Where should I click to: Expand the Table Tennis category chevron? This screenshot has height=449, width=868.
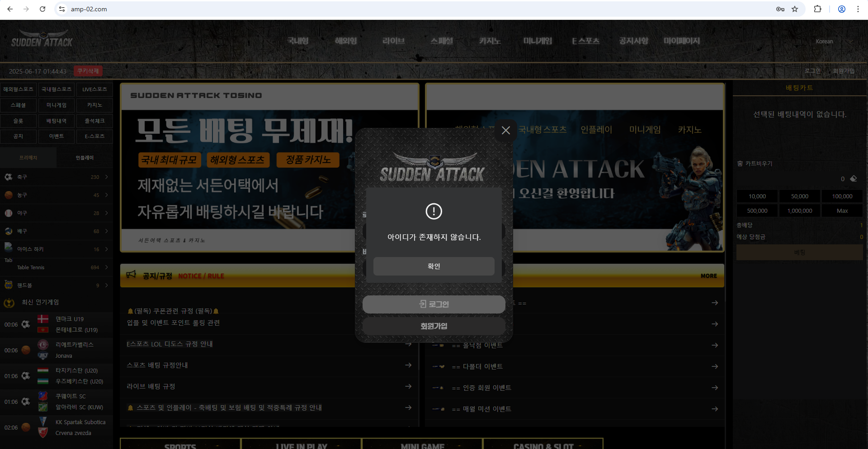pos(107,267)
